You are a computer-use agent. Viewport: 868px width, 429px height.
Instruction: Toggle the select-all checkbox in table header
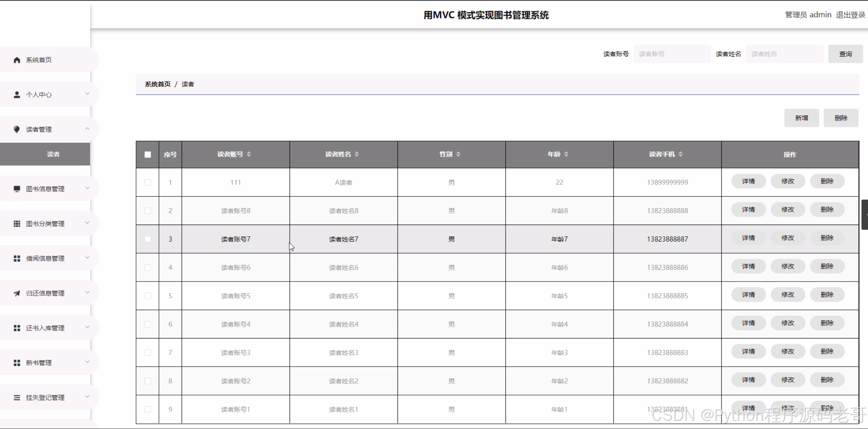pos(148,155)
